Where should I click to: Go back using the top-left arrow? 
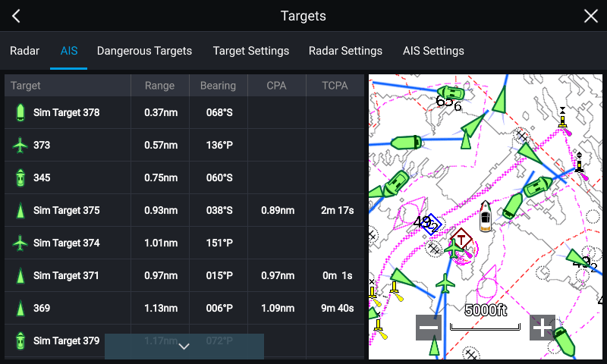[16, 16]
